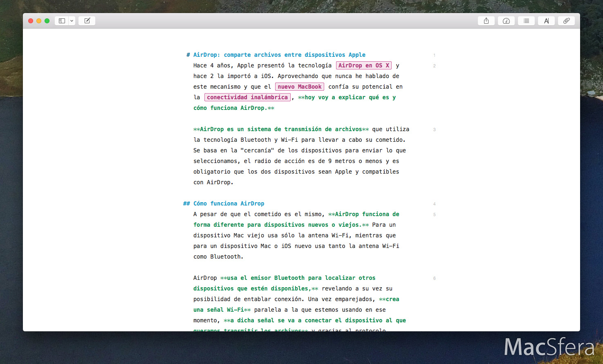This screenshot has height=364, width=603.
Task: Click the line 'como Bluetooth.'
Action: click(218, 257)
